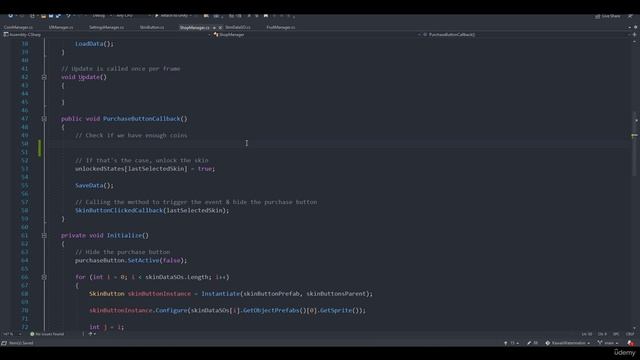Screen dimensions: 640x360
Task: Open the ShopManager class navigation dropdown
Action: coord(316,35)
